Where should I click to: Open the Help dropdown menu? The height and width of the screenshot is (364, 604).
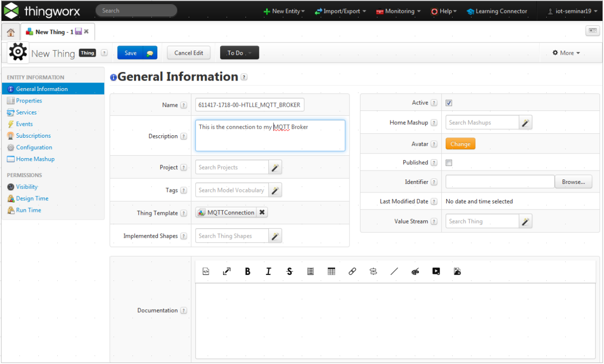click(444, 11)
